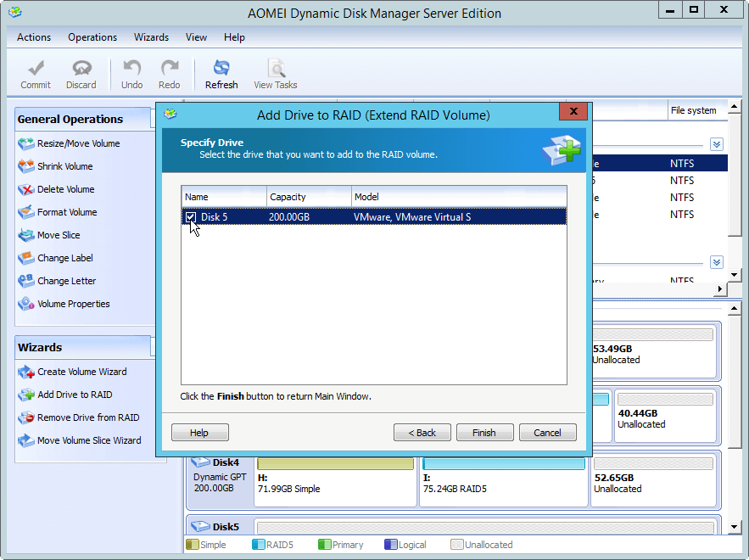
Task: Collapse the second volume group chevron
Action: click(717, 262)
